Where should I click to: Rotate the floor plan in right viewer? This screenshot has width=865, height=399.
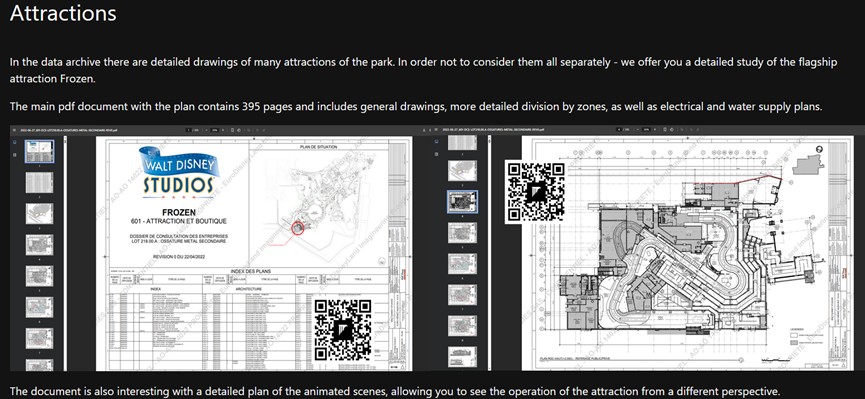671,129
